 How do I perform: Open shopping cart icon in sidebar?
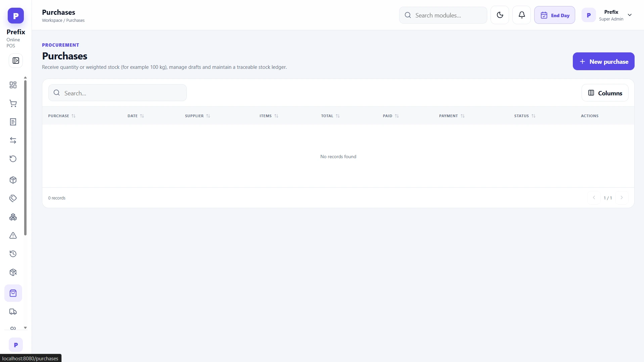click(13, 103)
